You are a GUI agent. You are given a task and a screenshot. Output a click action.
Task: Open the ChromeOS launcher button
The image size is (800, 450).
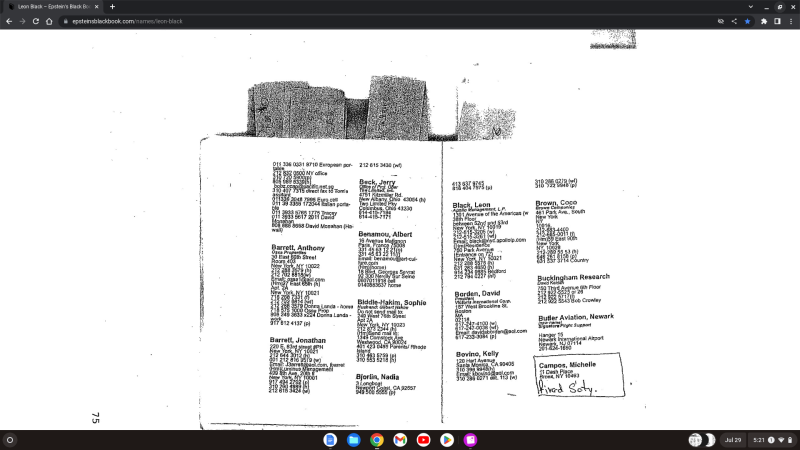click(10, 440)
